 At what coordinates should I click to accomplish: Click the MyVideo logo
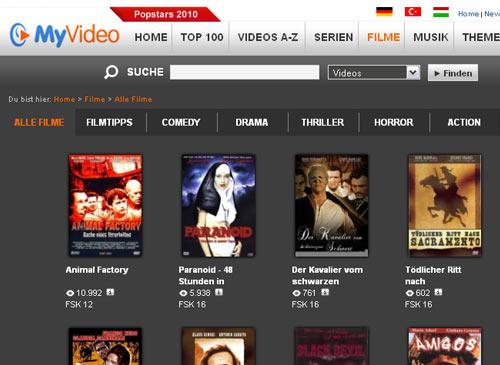[x=64, y=35]
